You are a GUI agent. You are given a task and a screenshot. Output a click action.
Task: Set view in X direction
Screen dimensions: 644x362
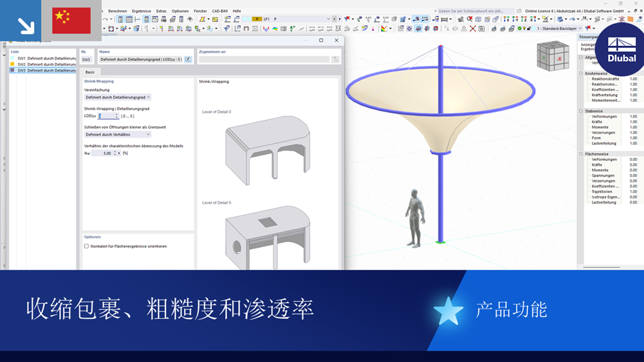pyautogui.click(x=506, y=19)
